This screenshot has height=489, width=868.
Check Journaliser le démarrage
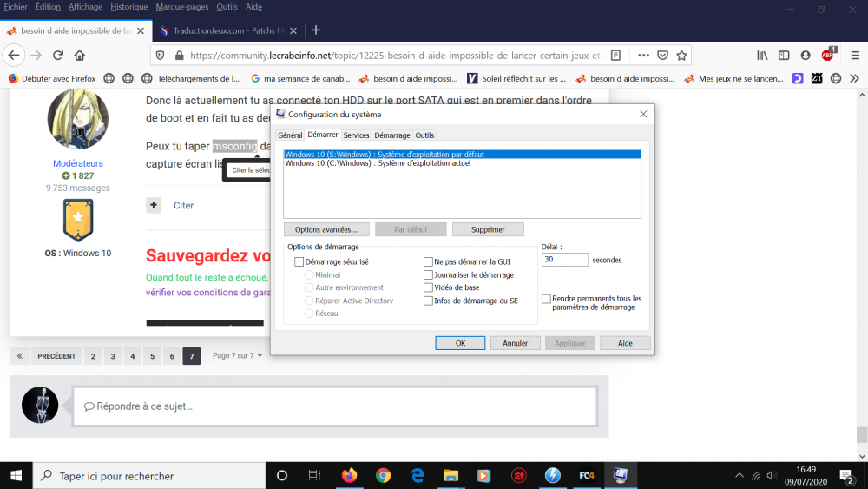pyautogui.click(x=428, y=274)
